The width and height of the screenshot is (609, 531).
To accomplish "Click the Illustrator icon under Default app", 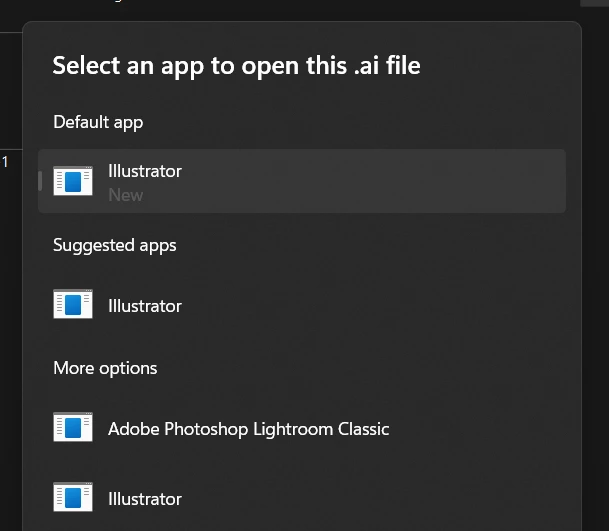I will [73, 181].
